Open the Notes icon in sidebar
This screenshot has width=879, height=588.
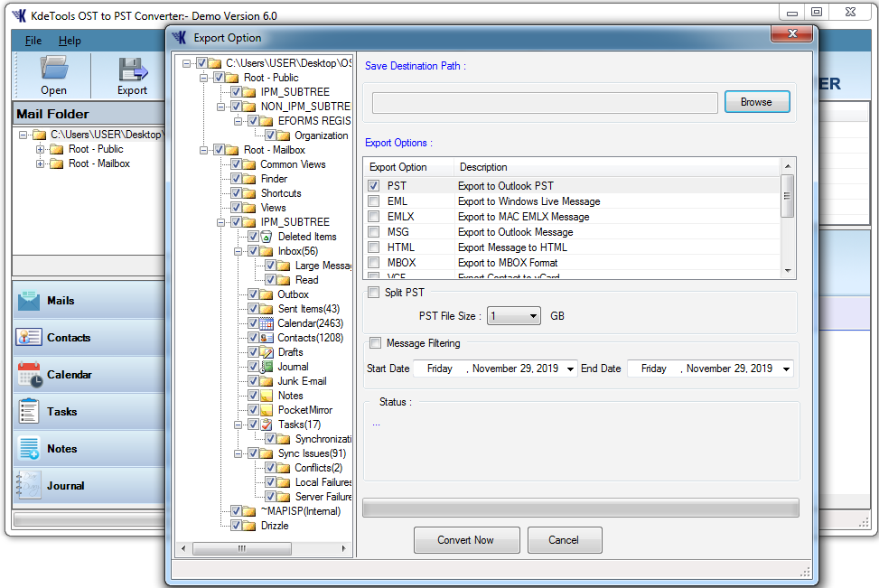29,448
